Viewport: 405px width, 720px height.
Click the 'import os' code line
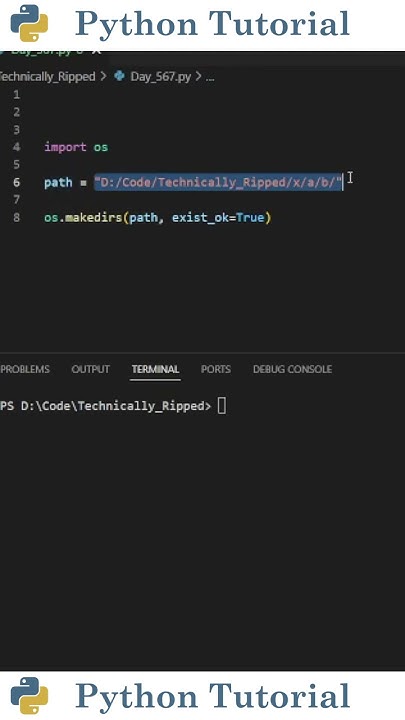pyautogui.click(x=76, y=147)
